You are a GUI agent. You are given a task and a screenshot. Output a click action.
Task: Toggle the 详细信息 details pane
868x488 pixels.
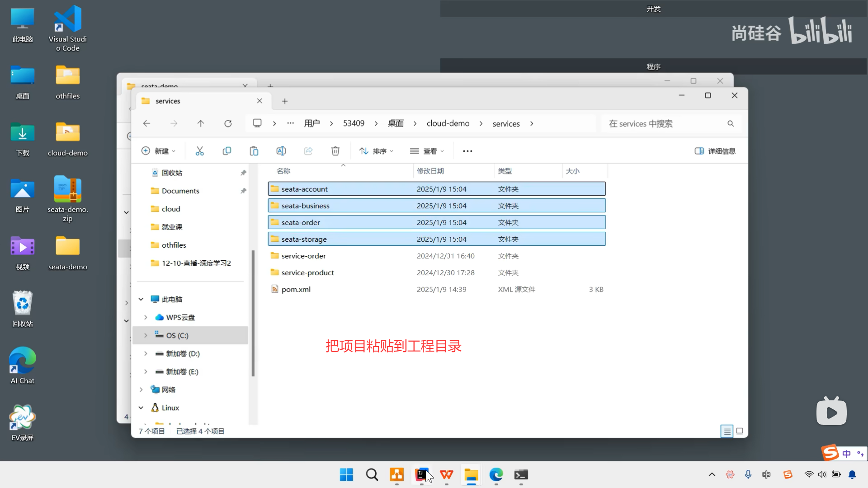tap(715, 151)
